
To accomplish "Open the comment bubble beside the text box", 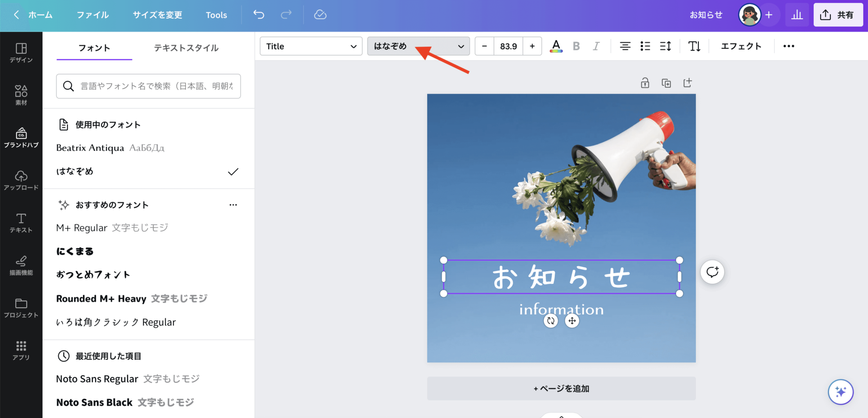I will click(x=712, y=272).
